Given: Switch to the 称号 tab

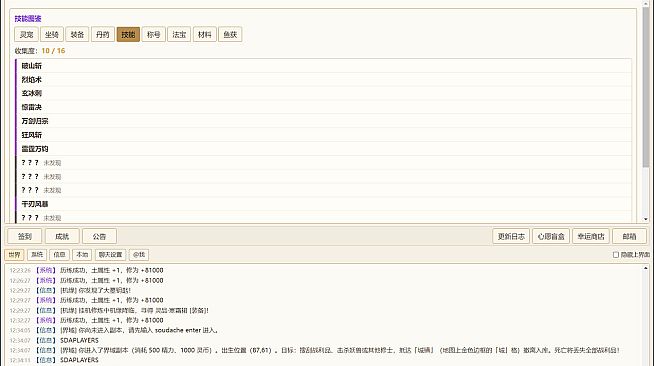Looking at the screenshot, I should [153, 35].
